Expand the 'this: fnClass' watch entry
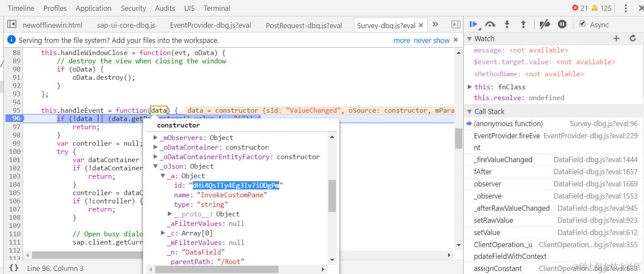Image resolution: width=644 pixels, height=274 pixels. click(x=470, y=87)
